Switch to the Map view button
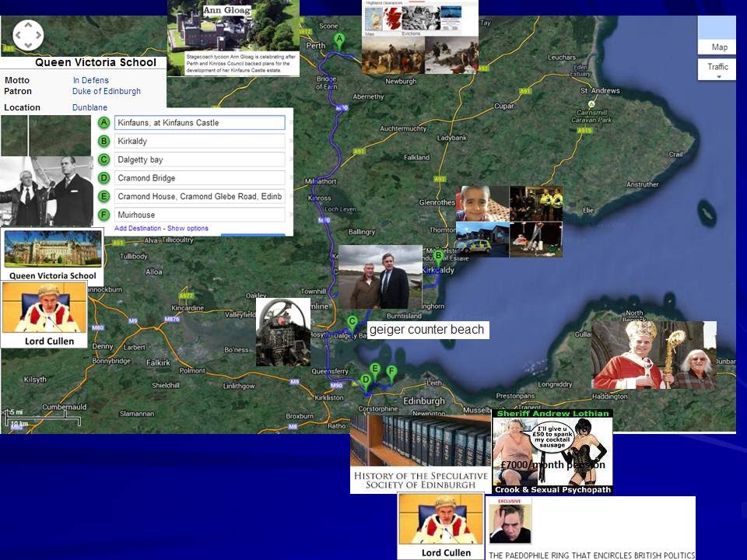Image resolution: width=747 pixels, height=560 pixels. point(719,47)
